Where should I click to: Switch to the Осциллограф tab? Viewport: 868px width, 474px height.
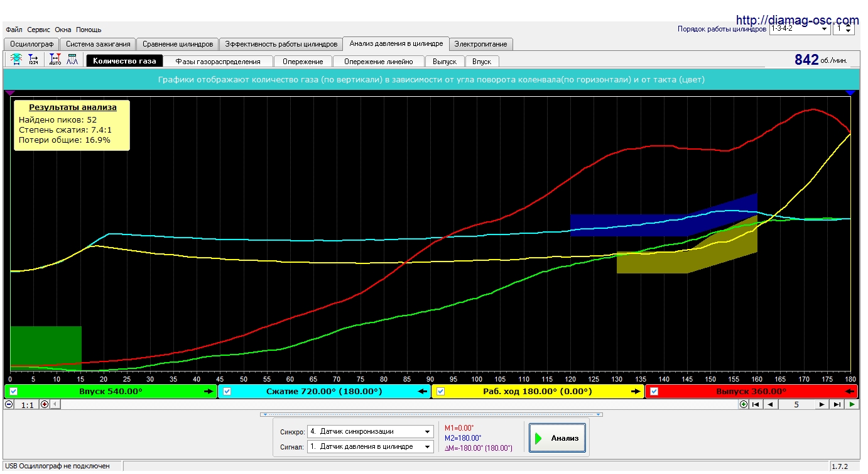point(31,44)
